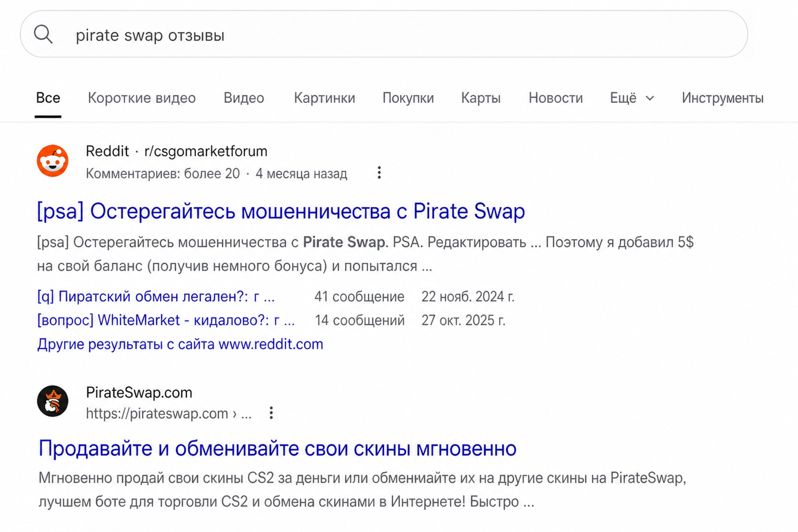Click snippet text 'Поэтому я добавил 5$'

619,242
